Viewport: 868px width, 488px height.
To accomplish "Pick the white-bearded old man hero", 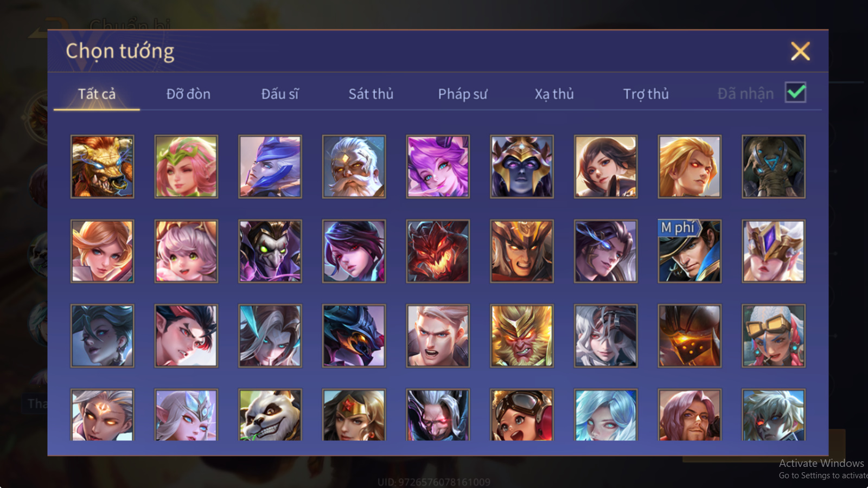I will pos(354,166).
